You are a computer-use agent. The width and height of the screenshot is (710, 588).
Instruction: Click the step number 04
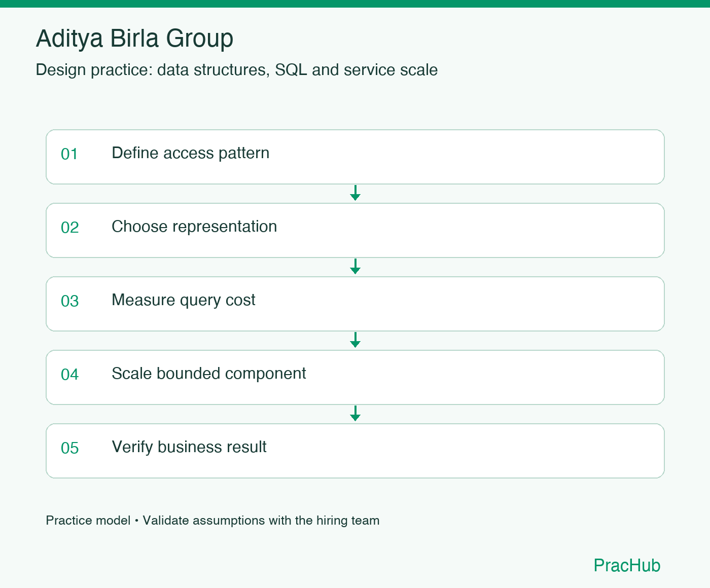(x=70, y=375)
